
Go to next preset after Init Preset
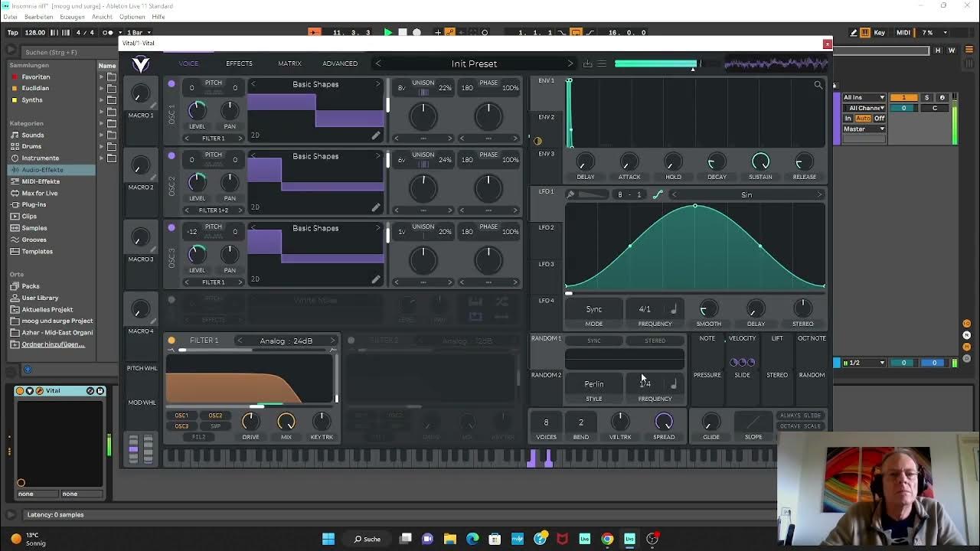570,64
